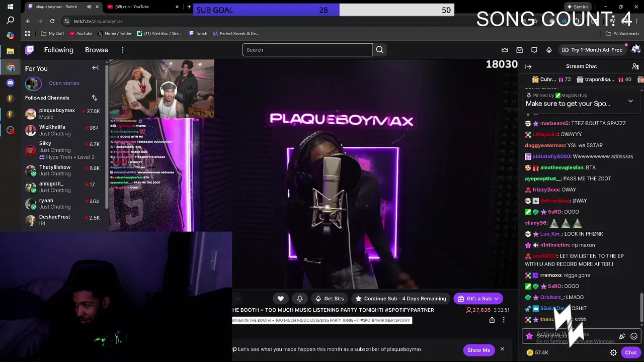Open DeshaeFrost followed channel
Image resolution: width=644 pixels, height=362 pixels.
(63, 220)
